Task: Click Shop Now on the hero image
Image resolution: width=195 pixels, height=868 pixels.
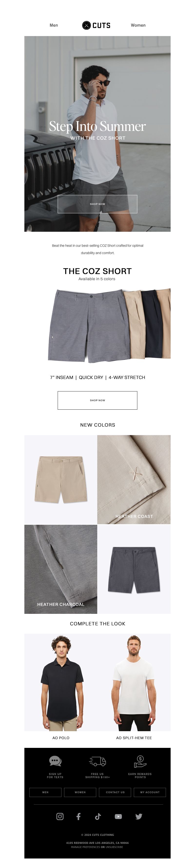Action: (x=97, y=204)
